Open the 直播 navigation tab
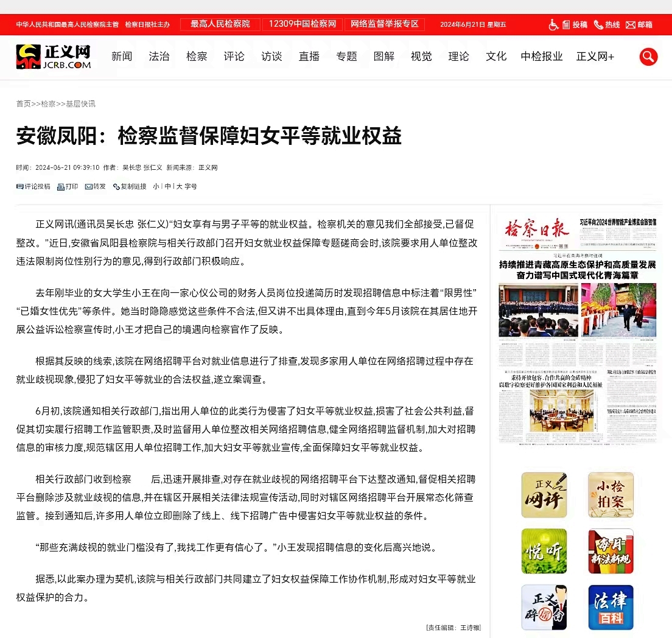 (309, 57)
